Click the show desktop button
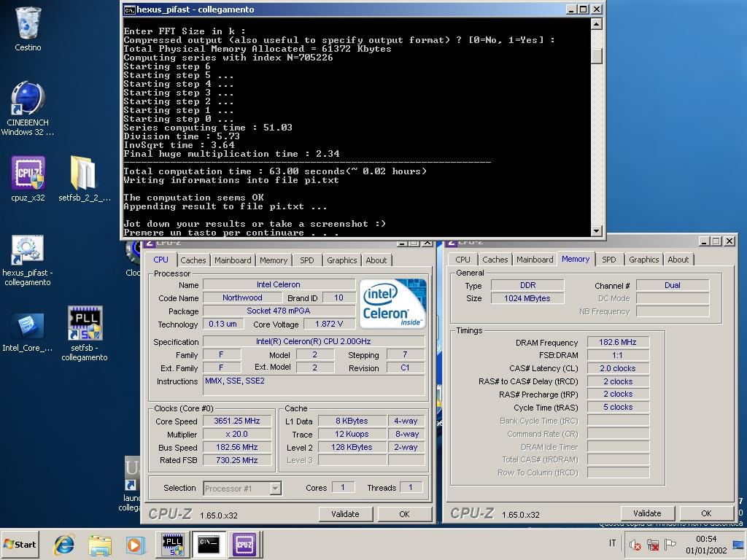 [x=740, y=544]
